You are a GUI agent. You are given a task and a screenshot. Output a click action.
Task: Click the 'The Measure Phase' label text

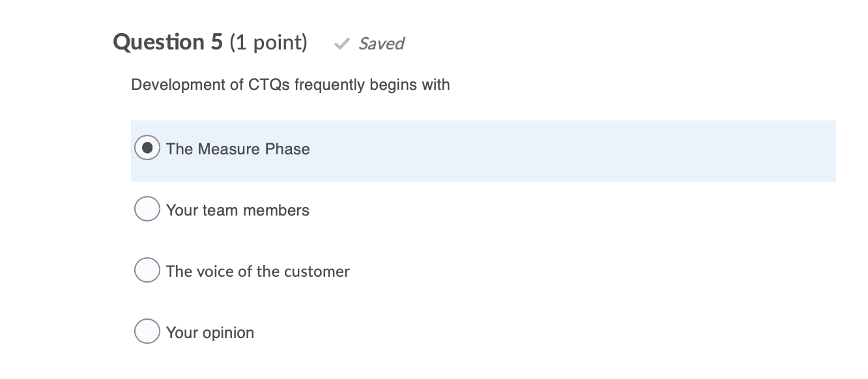(237, 149)
